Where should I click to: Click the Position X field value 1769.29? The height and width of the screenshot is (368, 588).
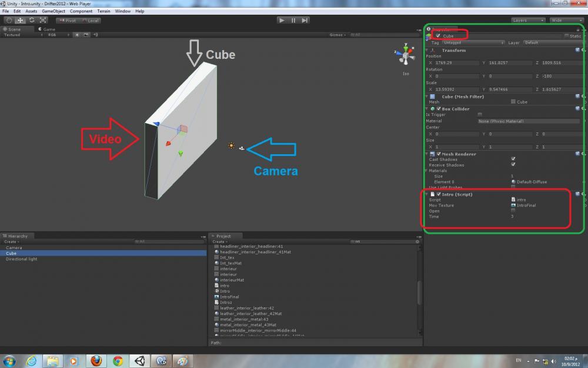[x=456, y=63]
